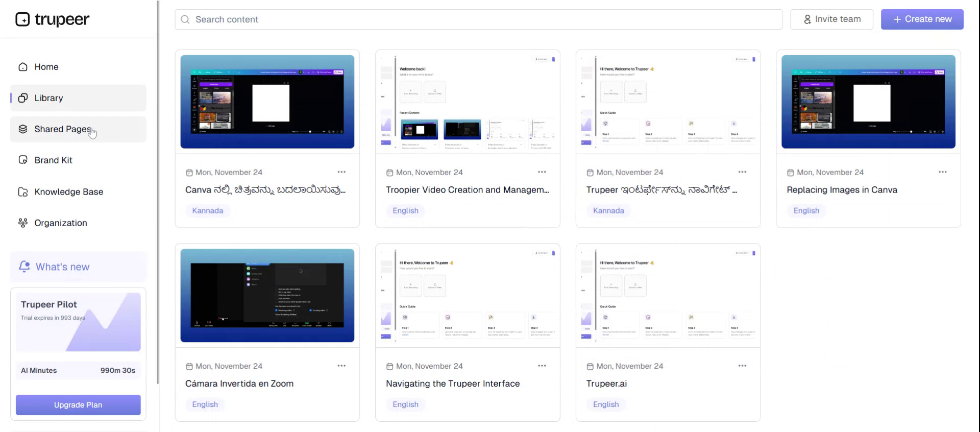
Task: Click calendar icon on Cámara Invertida card
Action: coord(189,366)
